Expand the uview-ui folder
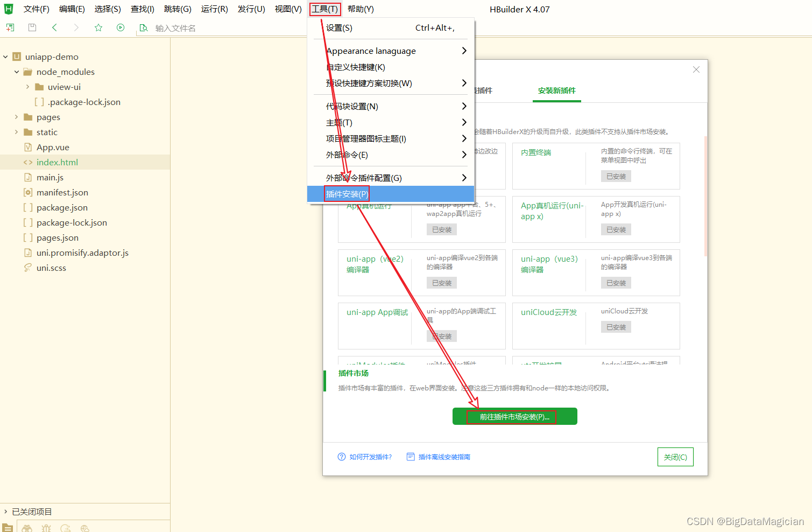Screen dimensions: 812x532 pyautogui.click(x=28, y=87)
